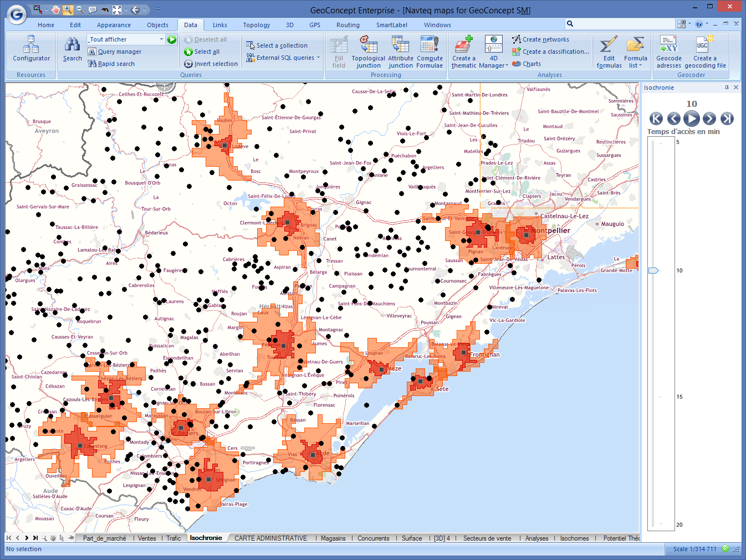
Task: Click the fit-to-full-extent arrows icon
Action: point(116,9)
